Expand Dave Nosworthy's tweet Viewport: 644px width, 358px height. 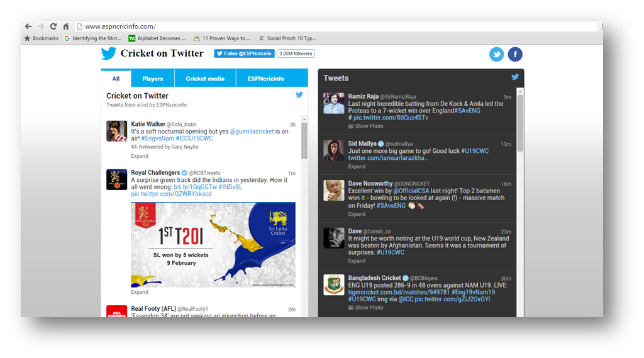click(x=357, y=214)
